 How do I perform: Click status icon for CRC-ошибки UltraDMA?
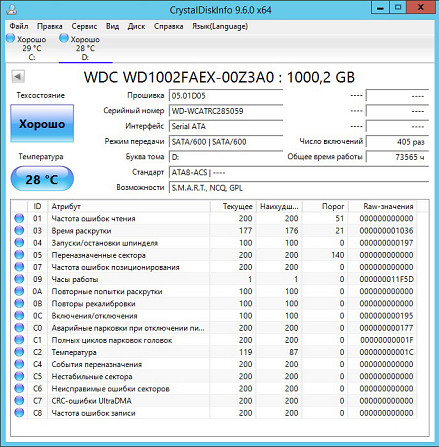pos(19,401)
